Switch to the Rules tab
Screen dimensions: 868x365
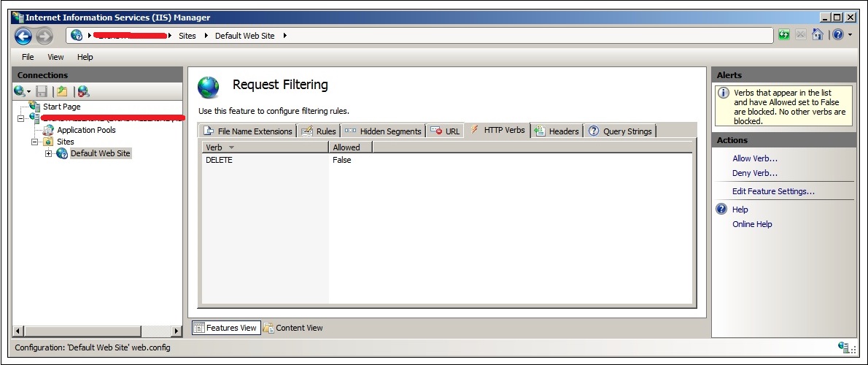click(x=318, y=131)
